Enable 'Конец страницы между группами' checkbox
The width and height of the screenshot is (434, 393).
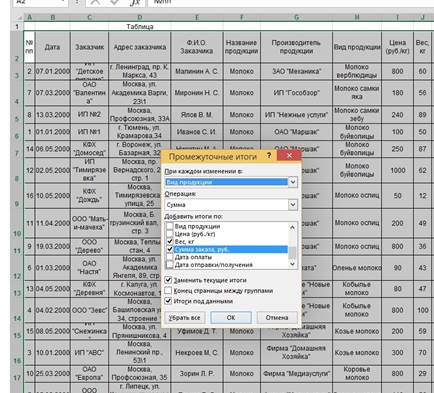pyautogui.click(x=168, y=291)
